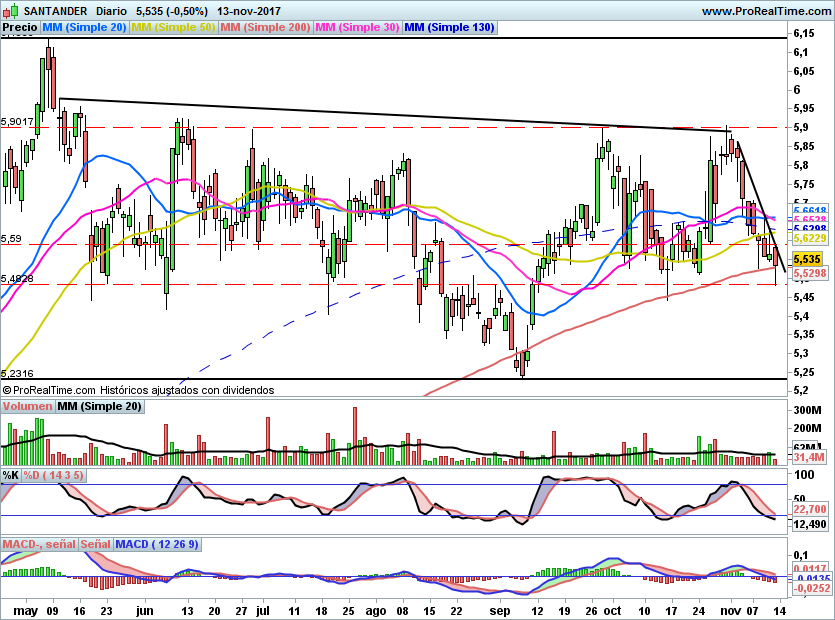This screenshot has height=620, width=835.
Task: Select the 31,4M volume value tag
Action: click(807, 458)
